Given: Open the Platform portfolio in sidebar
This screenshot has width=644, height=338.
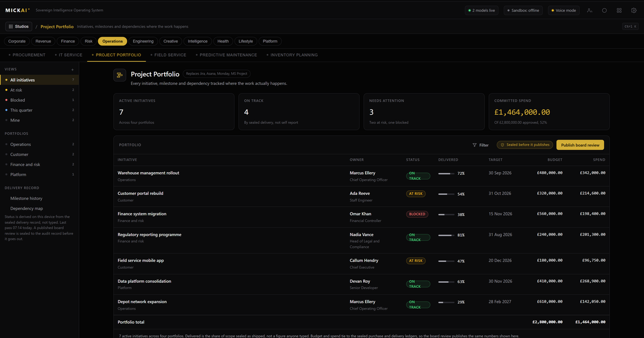Looking at the screenshot, I should pyautogui.click(x=39, y=174).
